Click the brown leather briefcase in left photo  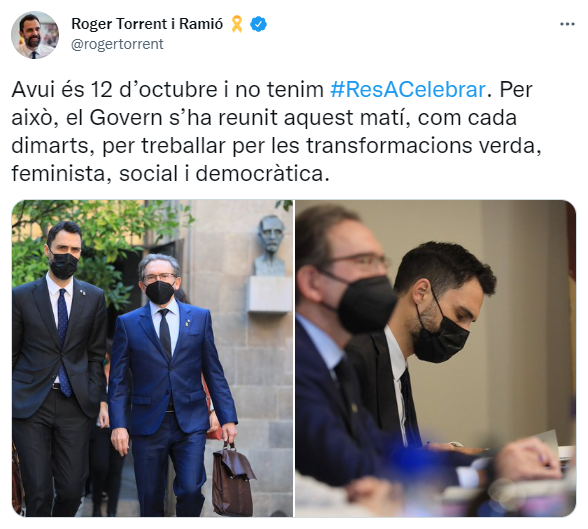tap(232, 480)
